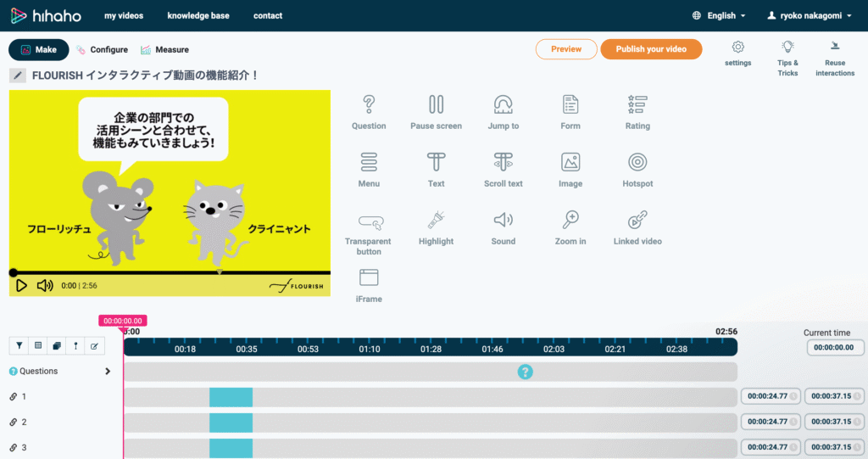Add a Text interaction
Screen dimensions: 868x459
click(x=436, y=171)
